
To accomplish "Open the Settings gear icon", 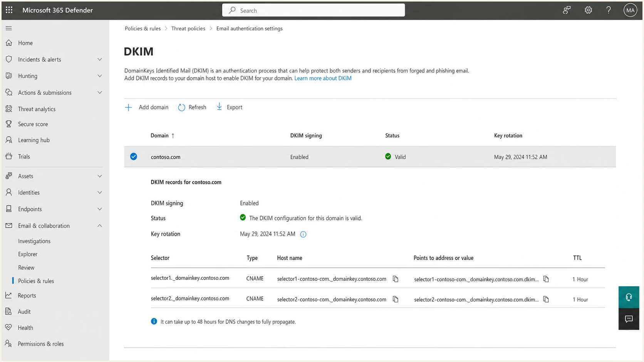I will point(588,10).
